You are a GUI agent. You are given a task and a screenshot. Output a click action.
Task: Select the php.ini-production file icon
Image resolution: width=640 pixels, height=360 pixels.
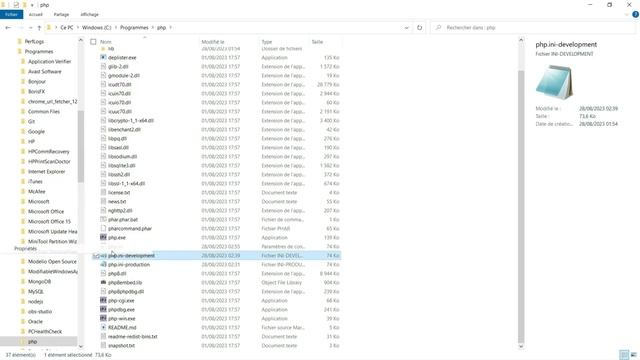[x=103, y=264]
